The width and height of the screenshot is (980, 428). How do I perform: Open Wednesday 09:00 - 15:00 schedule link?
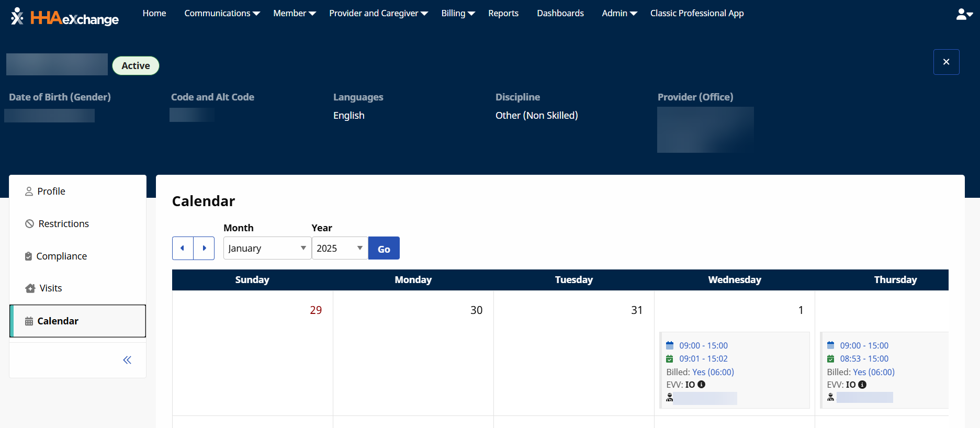point(704,345)
